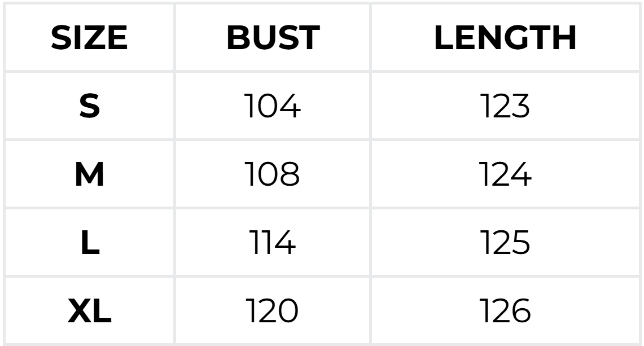
Task: Click the LENGTH column header
Action: point(505,38)
